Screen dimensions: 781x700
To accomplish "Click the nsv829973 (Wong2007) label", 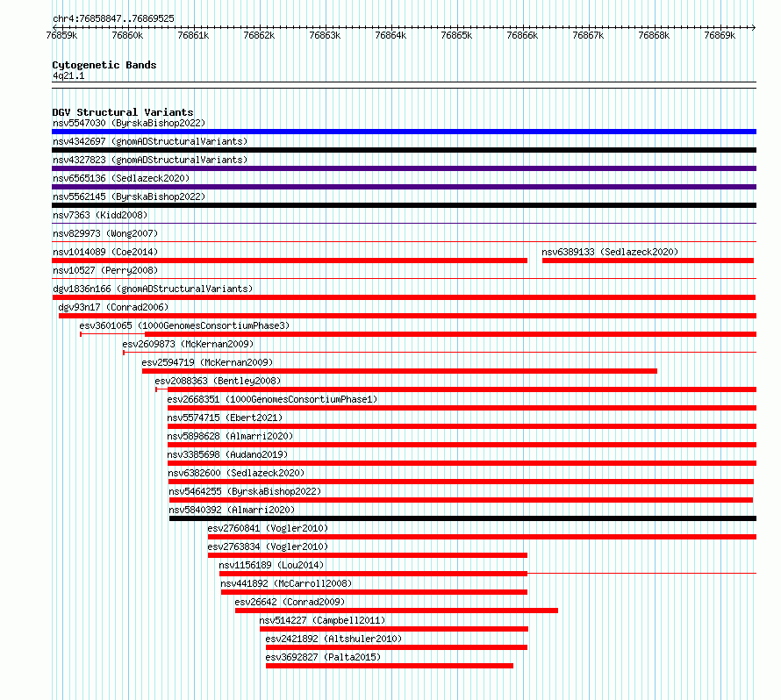I will pos(105,233).
